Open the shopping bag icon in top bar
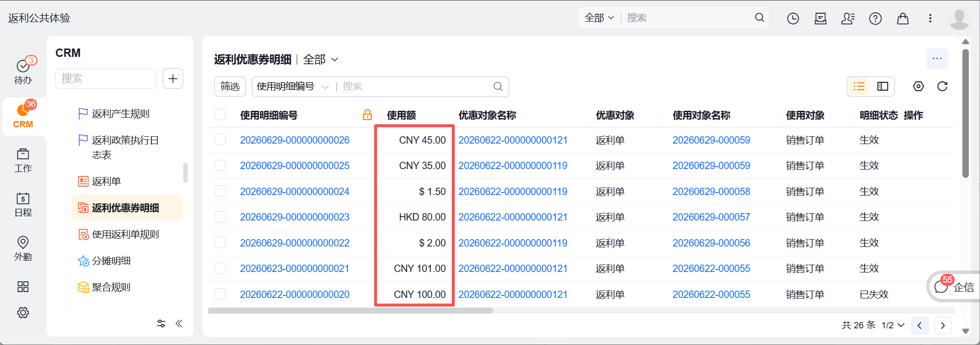 tap(903, 19)
